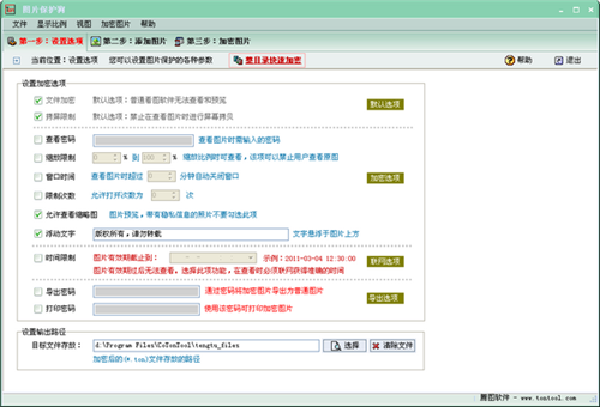Open help via the round 帮助 icon
Viewport: 600px width, 407px height.
click(x=509, y=60)
